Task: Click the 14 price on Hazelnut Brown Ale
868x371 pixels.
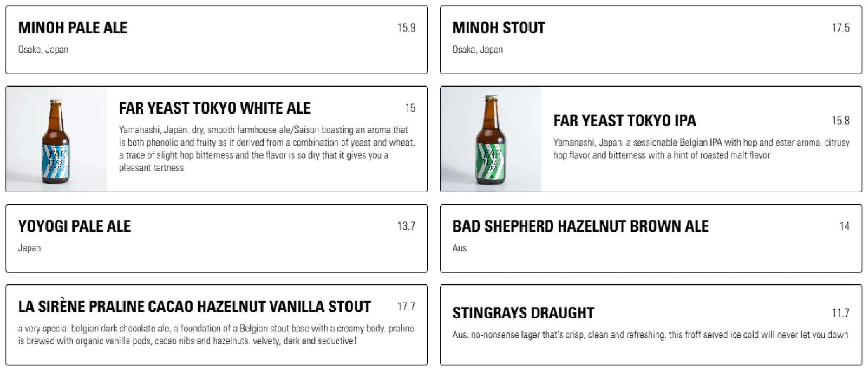Action: (845, 226)
